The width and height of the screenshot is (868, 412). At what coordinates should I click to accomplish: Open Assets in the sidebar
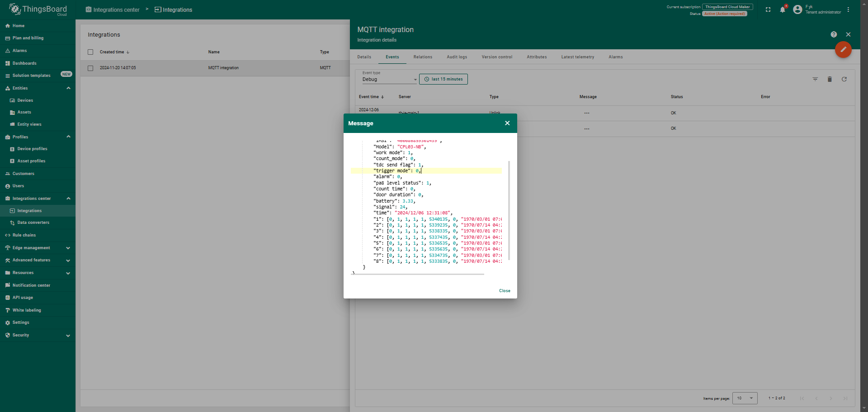coord(38,112)
